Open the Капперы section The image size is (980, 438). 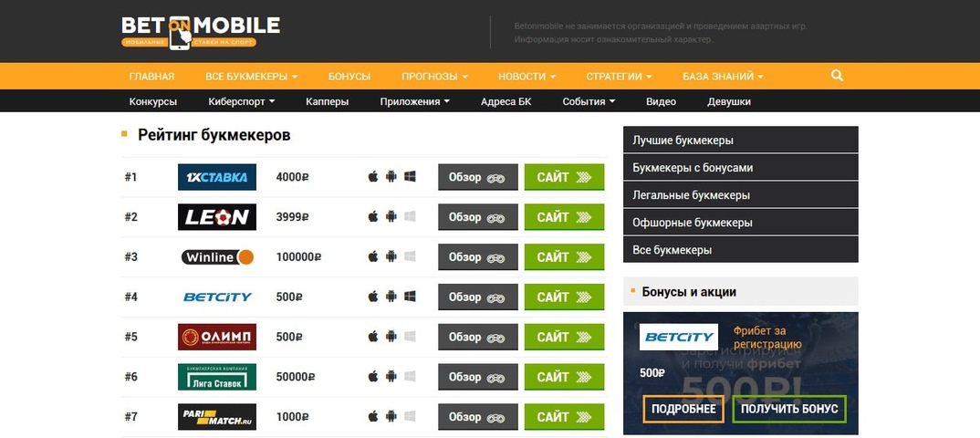coord(328,101)
